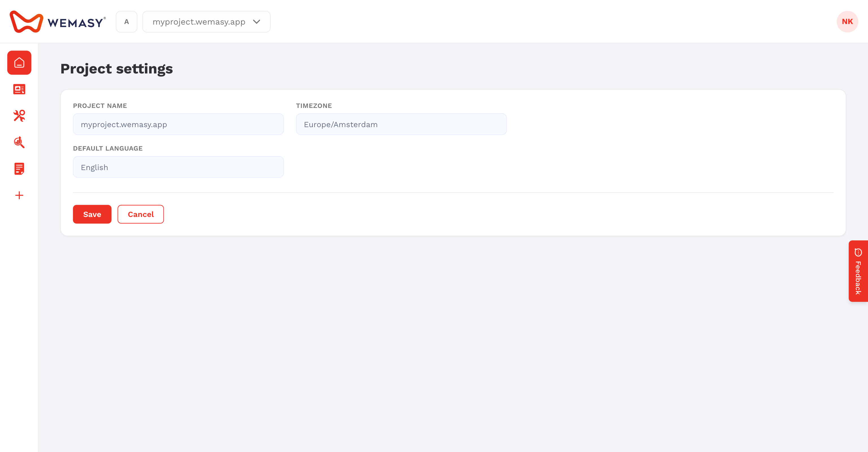The image size is (868, 452).
Task: Click the 'Project settings' heading
Action: click(117, 69)
